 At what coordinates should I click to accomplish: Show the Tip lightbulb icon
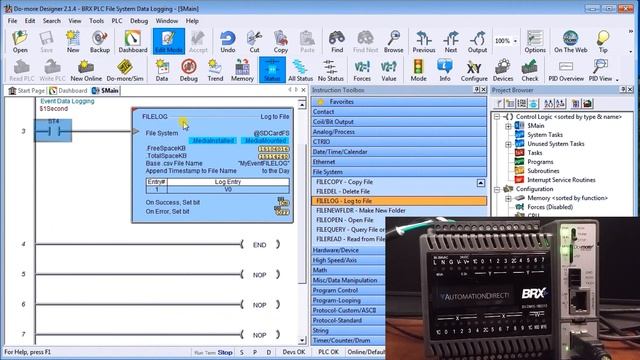click(x=603, y=41)
